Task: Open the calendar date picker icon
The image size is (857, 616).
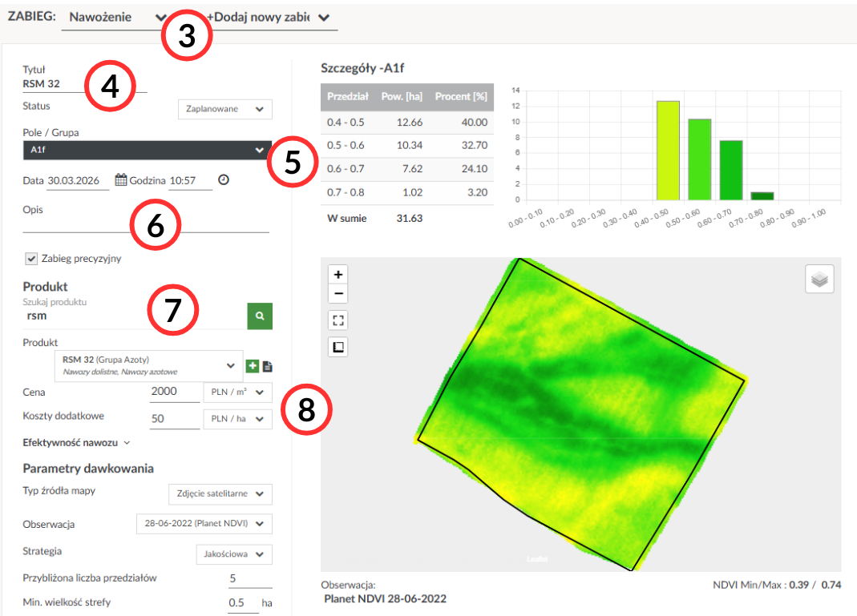Action: (121, 180)
